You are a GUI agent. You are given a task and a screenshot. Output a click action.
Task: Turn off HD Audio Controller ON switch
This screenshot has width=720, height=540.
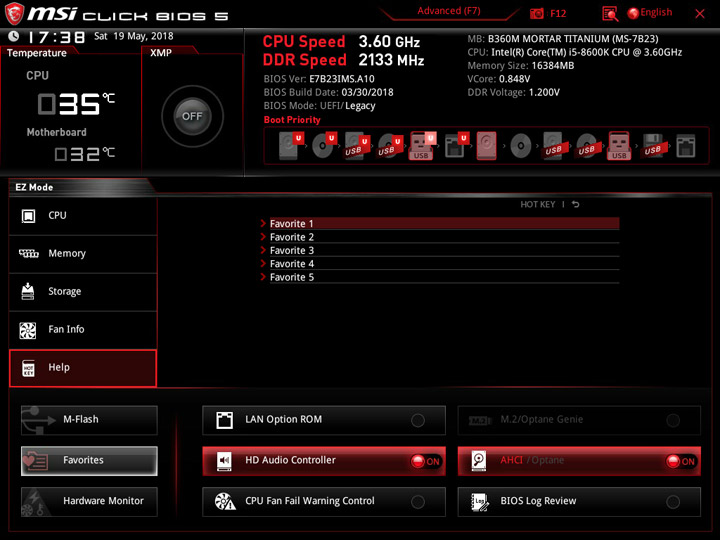click(x=426, y=461)
